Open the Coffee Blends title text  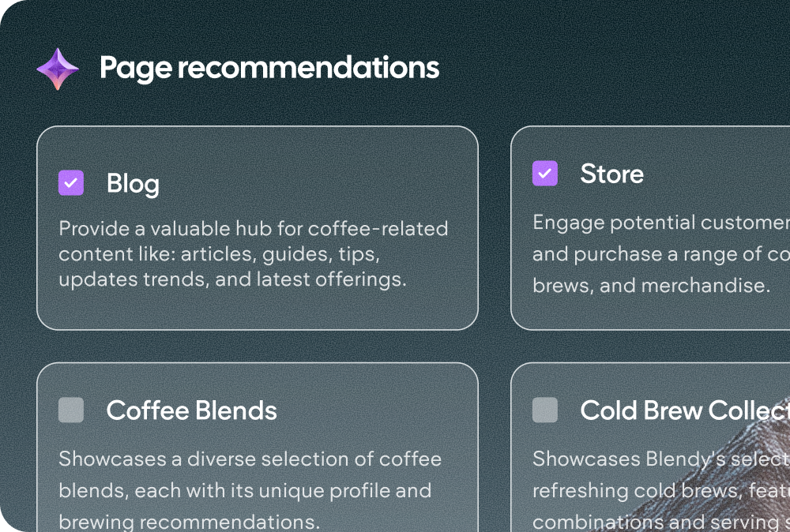point(191,410)
